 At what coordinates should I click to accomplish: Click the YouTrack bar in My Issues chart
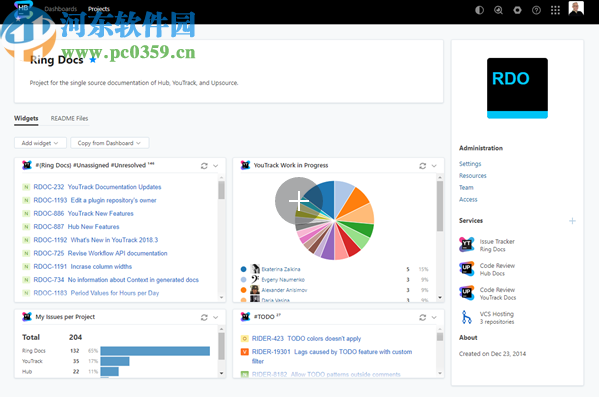point(115,361)
